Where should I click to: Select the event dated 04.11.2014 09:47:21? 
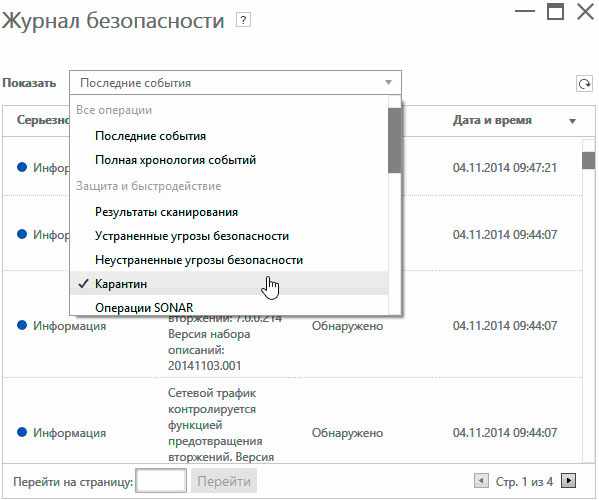pyautogui.click(x=505, y=168)
